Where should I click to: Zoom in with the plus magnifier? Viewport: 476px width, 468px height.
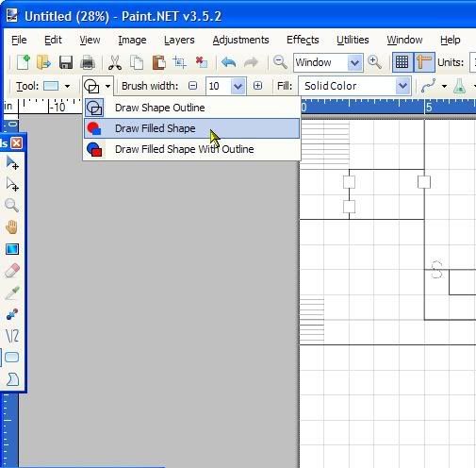coord(374,62)
